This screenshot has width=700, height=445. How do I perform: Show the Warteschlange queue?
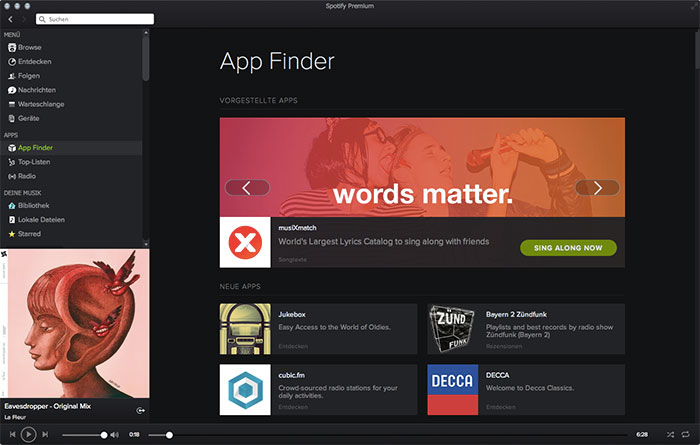coord(36,104)
